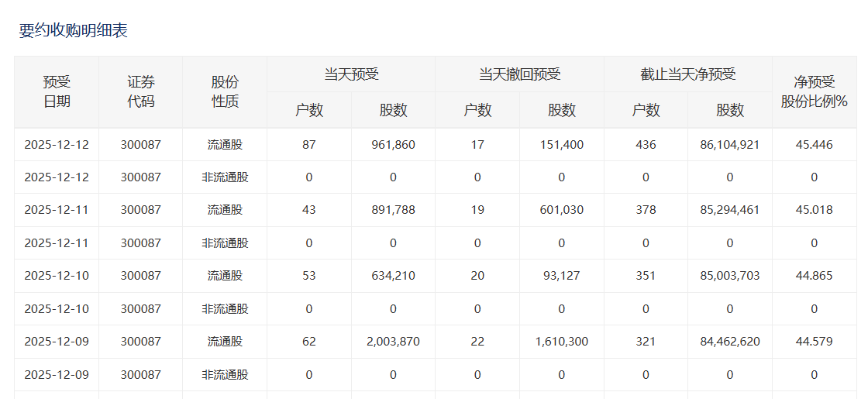Click the household count 43 cell
Viewport: 868px width, 399px height.
tap(309, 210)
